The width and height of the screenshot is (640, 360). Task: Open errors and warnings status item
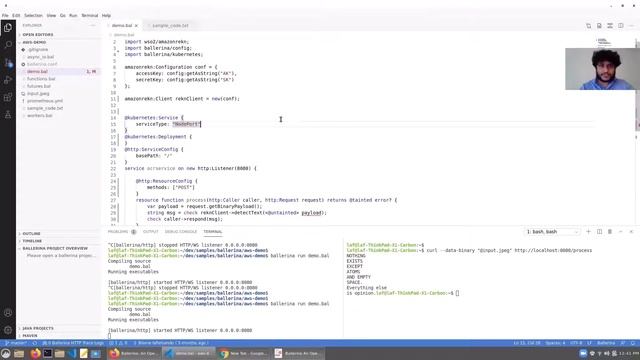click(x=118, y=343)
